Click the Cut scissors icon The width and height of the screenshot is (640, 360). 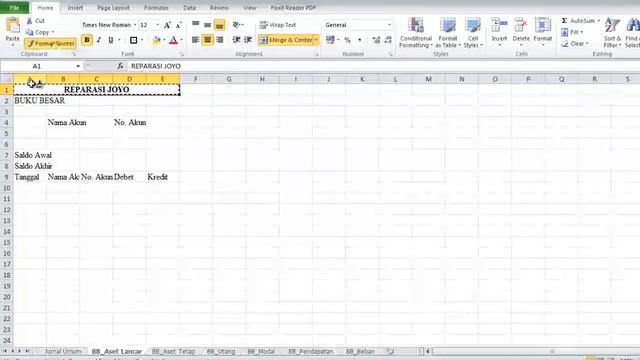coord(29,20)
